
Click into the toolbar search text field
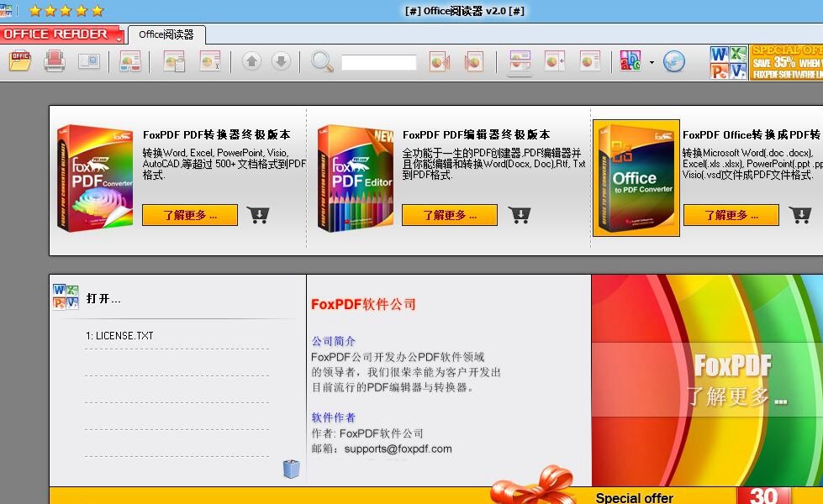point(379,62)
